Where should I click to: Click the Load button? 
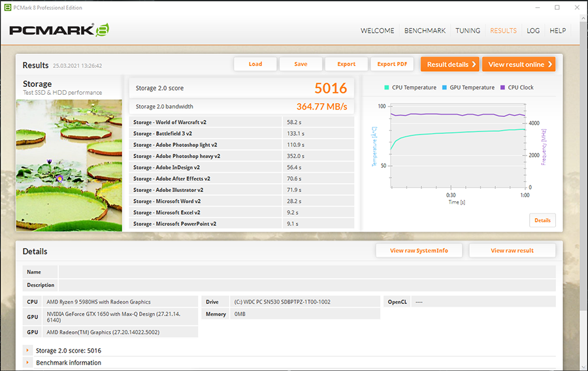[x=255, y=64]
